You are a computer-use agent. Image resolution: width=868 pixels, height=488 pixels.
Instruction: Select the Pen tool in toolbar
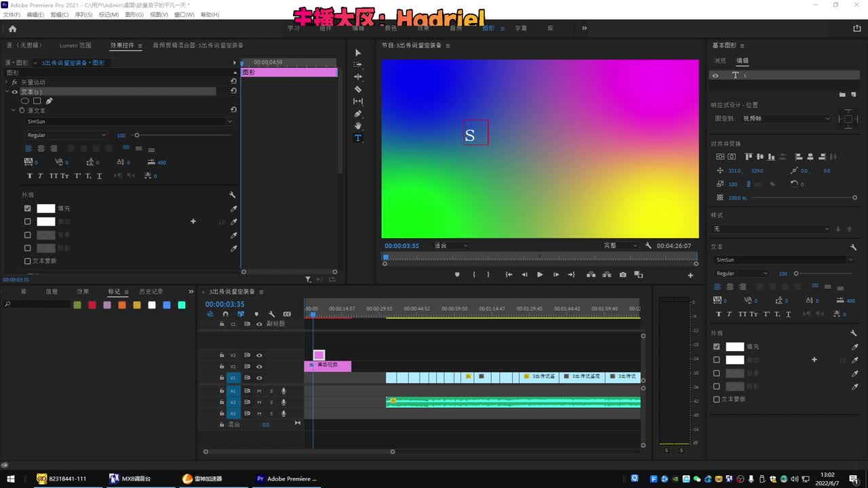(358, 113)
